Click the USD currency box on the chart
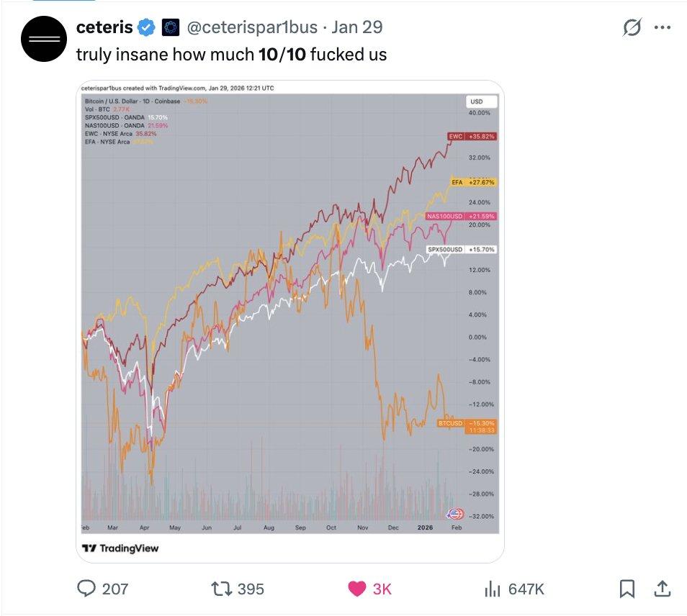This screenshot has height=616, width=687. pyautogui.click(x=476, y=101)
